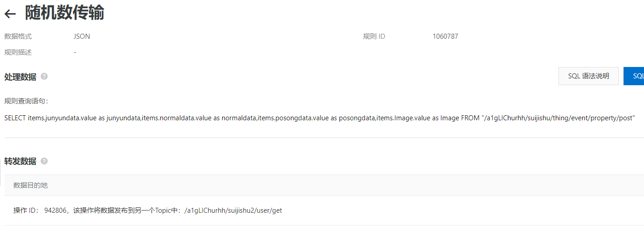Click the 规则 ID label
The height and width of the screenshot is (231, 644).
pyautogui.click(x=374, y=36)
